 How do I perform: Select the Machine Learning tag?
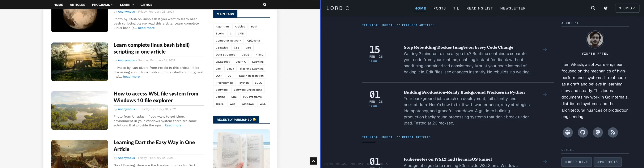252,68
